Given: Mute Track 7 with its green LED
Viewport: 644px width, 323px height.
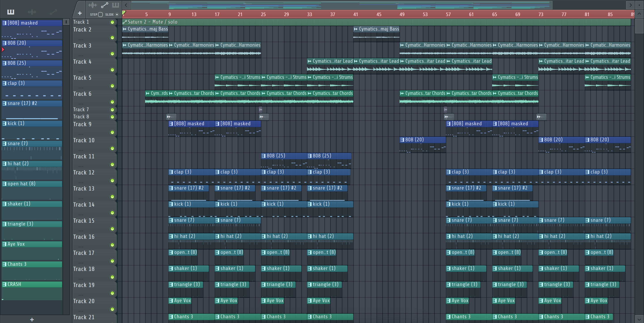Looking at the screenshot, I should click(112, 110).
